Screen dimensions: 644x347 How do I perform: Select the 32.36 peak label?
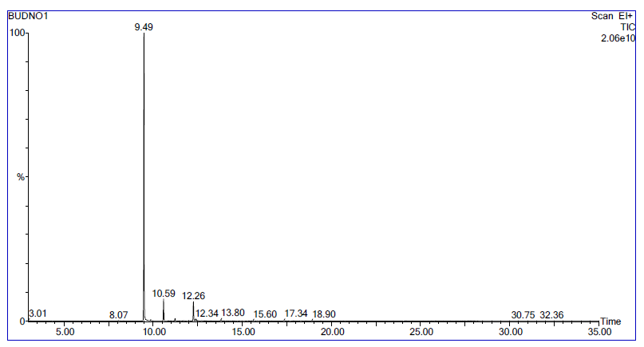click(551, 315)
